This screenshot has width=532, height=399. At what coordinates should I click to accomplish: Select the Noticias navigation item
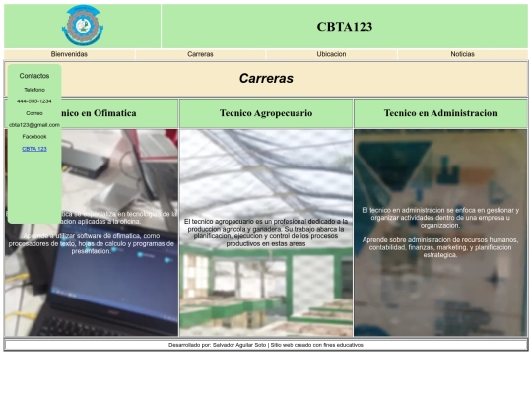tap(462, 54)
